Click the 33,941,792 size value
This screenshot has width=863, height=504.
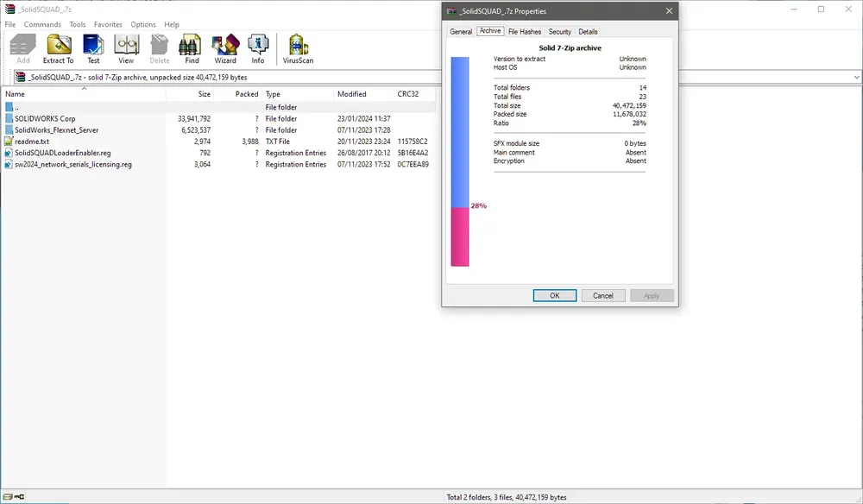coord(193,118)
